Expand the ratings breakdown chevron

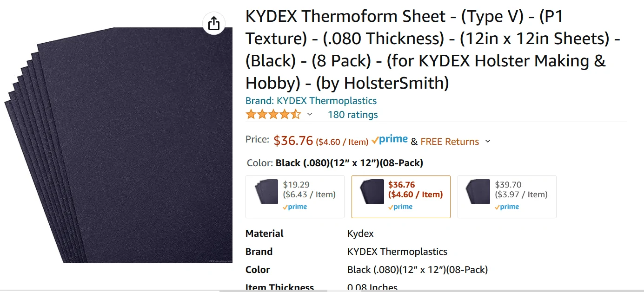[310, 114]
